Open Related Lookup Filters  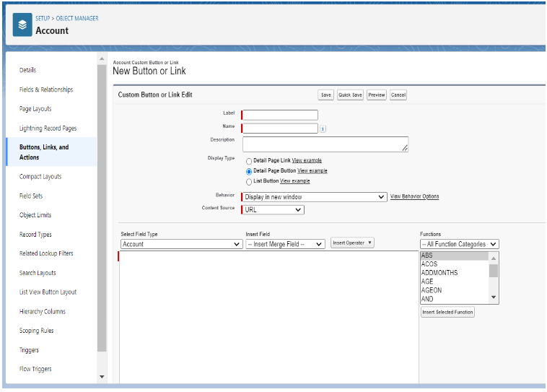(x=46, y=253)
